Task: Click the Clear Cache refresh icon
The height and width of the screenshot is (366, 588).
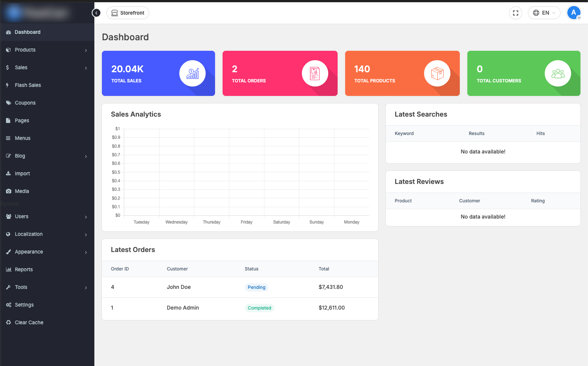Action: (8, 322)
